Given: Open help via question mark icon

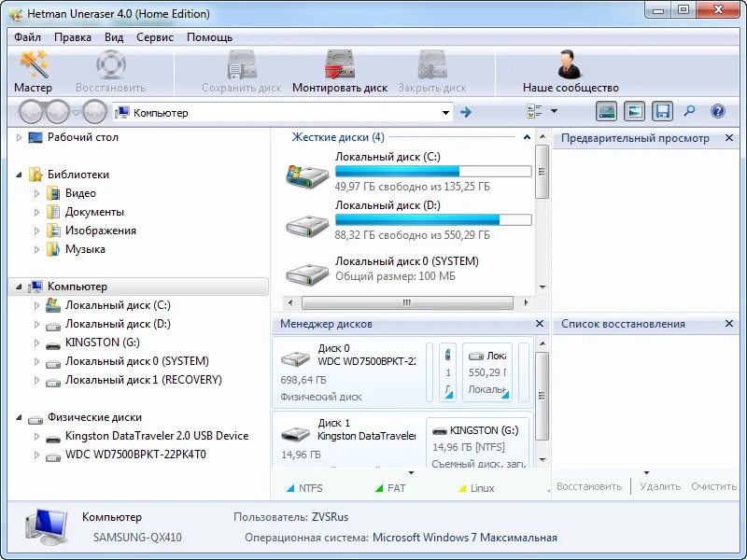Looking at the screenshot, I should tap(717, 111).
